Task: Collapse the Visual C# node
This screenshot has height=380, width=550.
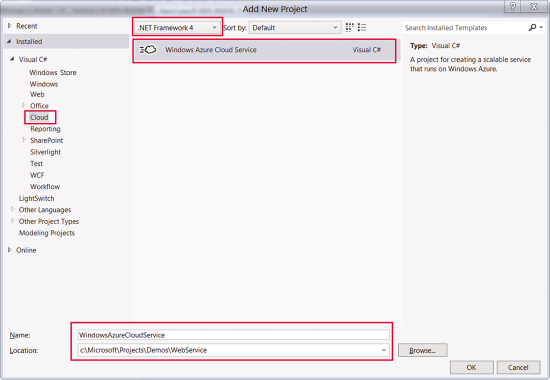Action: coord(12,59)
